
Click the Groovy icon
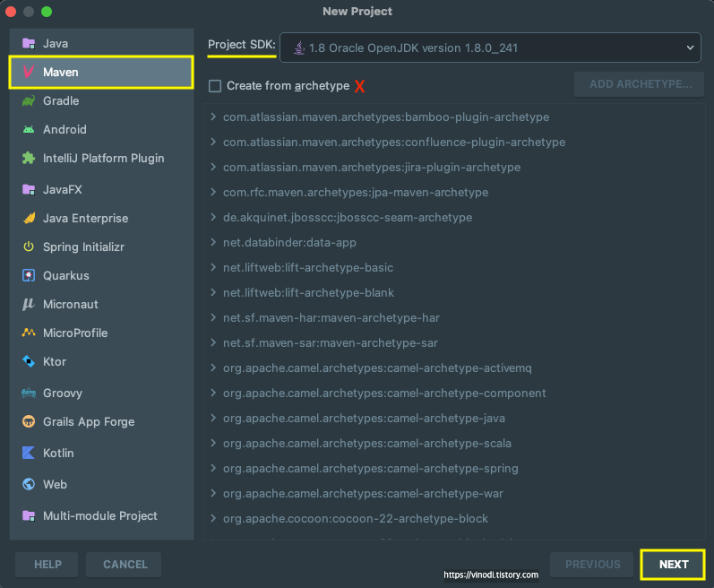click(29, 393)
